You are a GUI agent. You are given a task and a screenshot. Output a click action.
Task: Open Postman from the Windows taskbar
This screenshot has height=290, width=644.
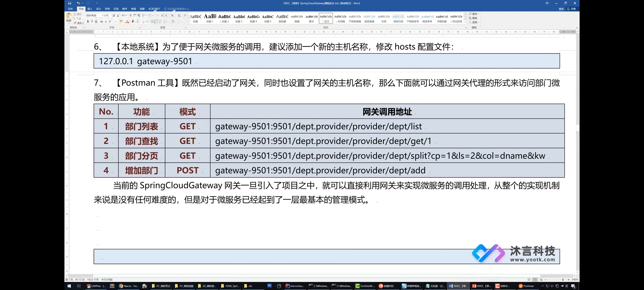click(526, 286)
